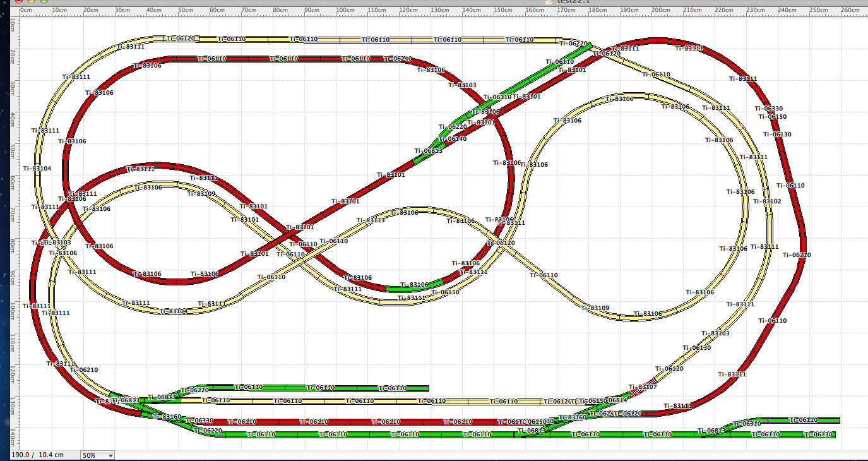The width and height of the screenshot is (868, 461).
Task: Click 180cm mark on horizontal ruler
Action: coord(598,10)
